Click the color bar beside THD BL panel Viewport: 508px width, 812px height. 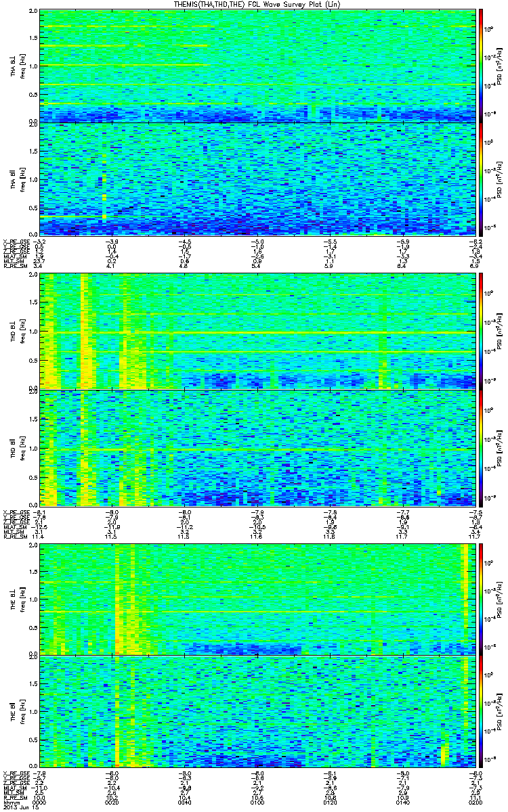[x=481, y=331]
